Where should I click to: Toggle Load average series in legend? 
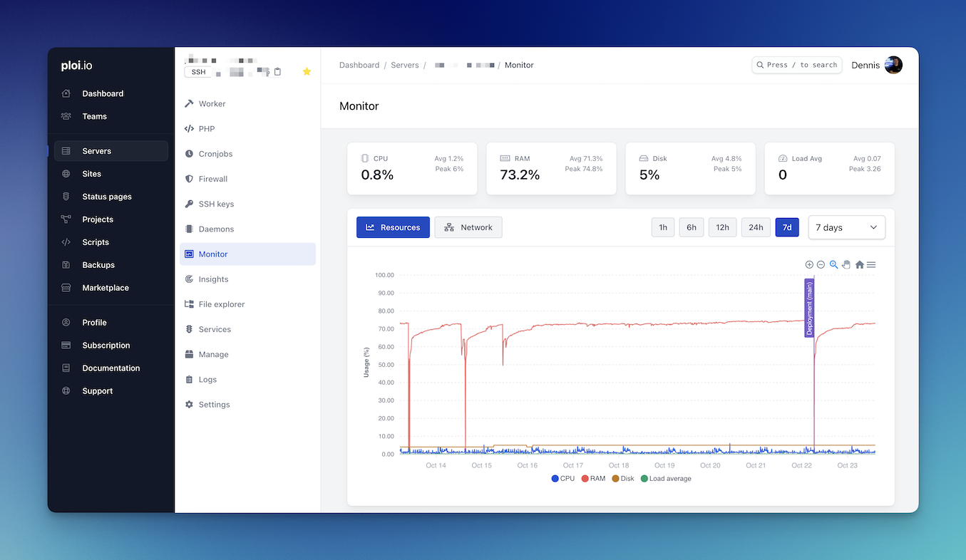click(666, 479)
